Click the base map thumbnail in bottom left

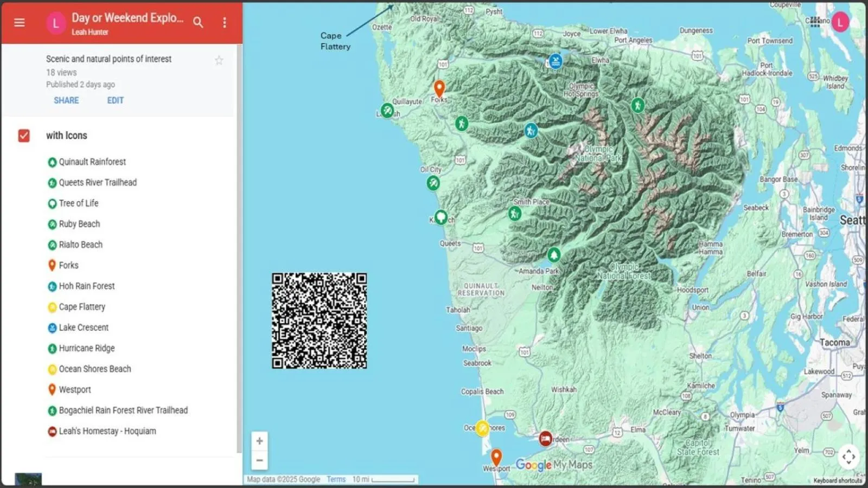pos(28,478)
